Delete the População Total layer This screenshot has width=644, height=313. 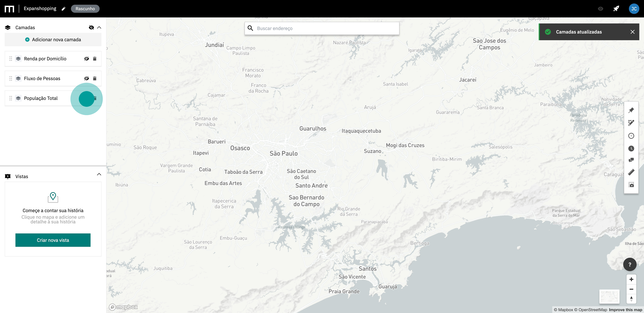[x=95, y=98]
